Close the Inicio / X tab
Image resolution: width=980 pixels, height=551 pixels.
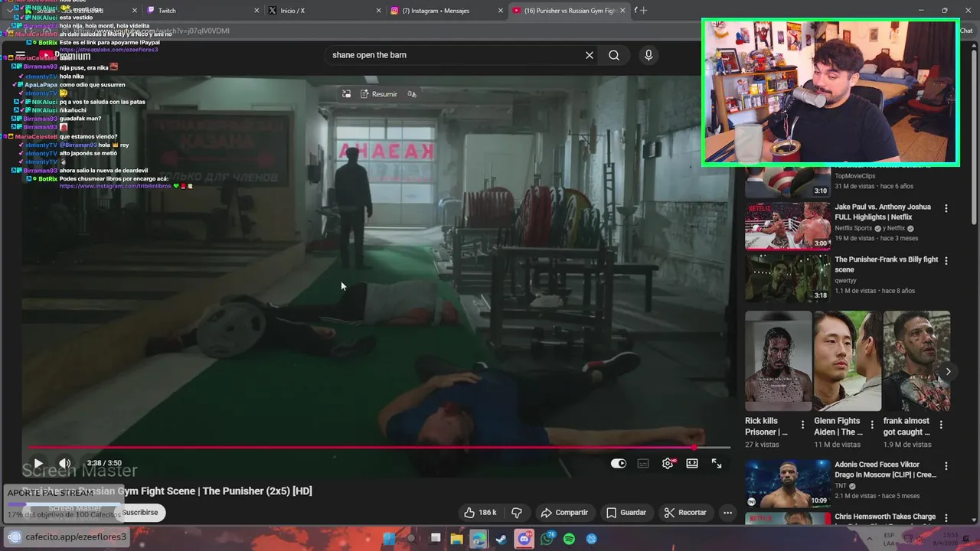(x=378, y=11)
